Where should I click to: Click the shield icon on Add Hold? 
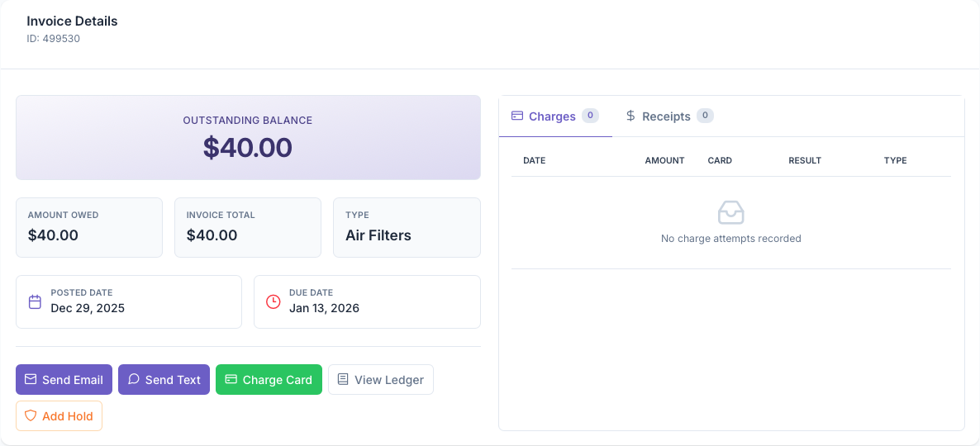31,416
